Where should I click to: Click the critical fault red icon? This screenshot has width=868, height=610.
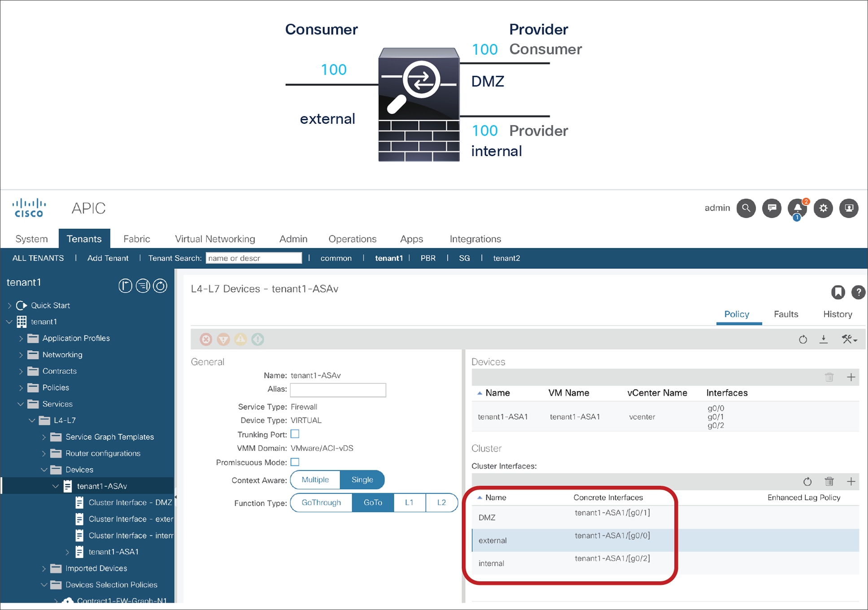pos(206,339)
